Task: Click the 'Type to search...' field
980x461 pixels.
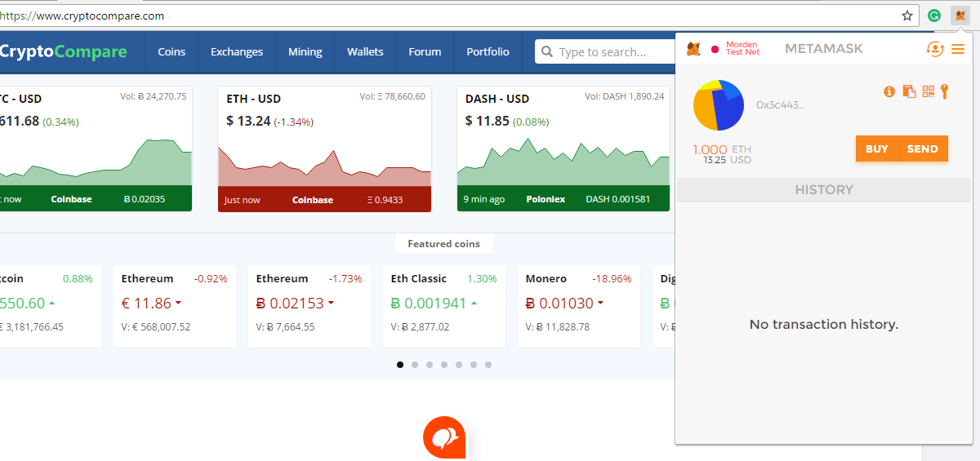Action: coord(614,51)
